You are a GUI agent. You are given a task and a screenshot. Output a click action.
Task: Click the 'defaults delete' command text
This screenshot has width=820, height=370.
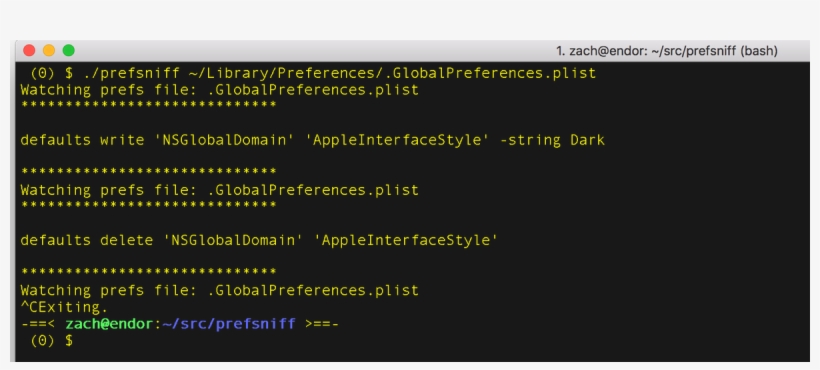tap(87, 240)
